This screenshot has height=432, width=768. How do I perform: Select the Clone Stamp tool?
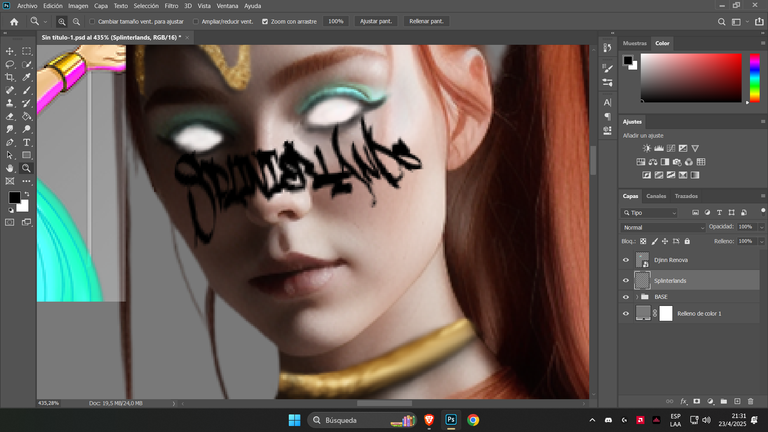(9, 103)
